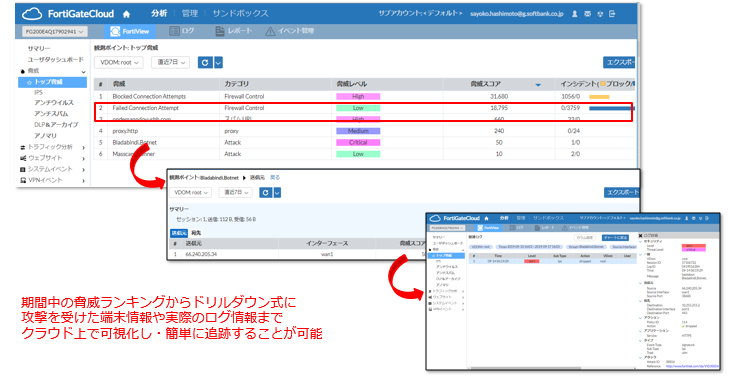Open the レポート tab in the main window
This screenshot has width=732, height=377.
click(x=233, y=31)
